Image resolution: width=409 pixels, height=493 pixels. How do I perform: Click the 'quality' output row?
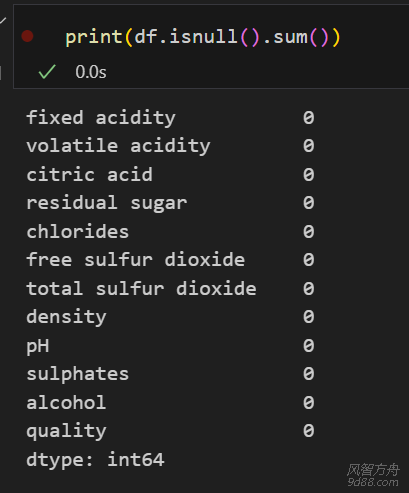(170, 431)
